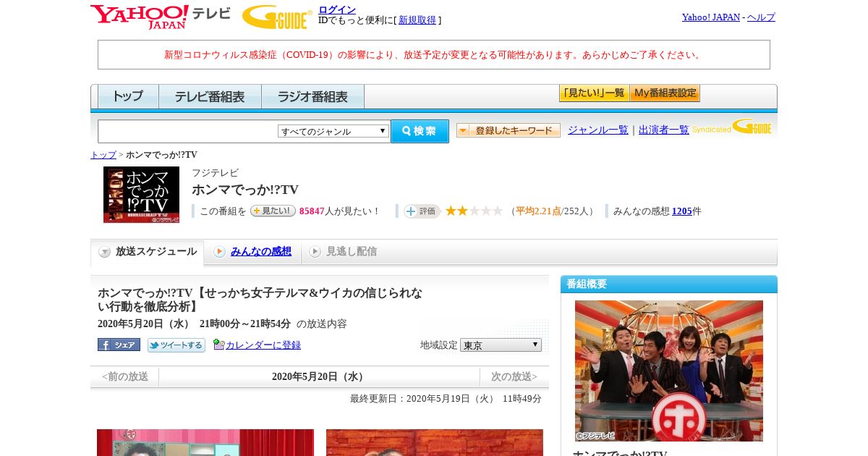Click the Yahoo! JAPAN テレビ logo
The image size is (868, 456).
[x=160, y=17]
